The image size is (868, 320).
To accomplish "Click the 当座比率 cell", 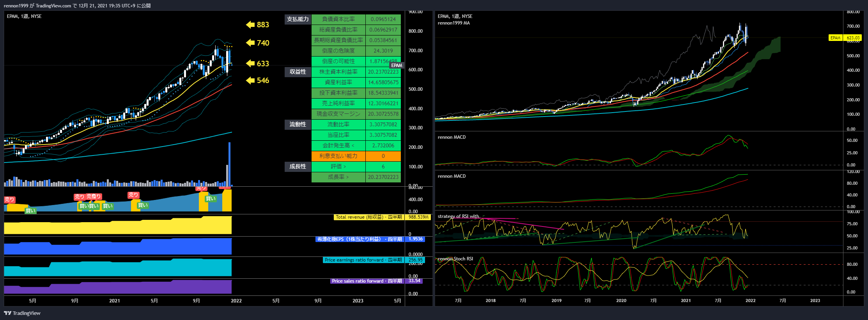I will (x=338, y=135).
